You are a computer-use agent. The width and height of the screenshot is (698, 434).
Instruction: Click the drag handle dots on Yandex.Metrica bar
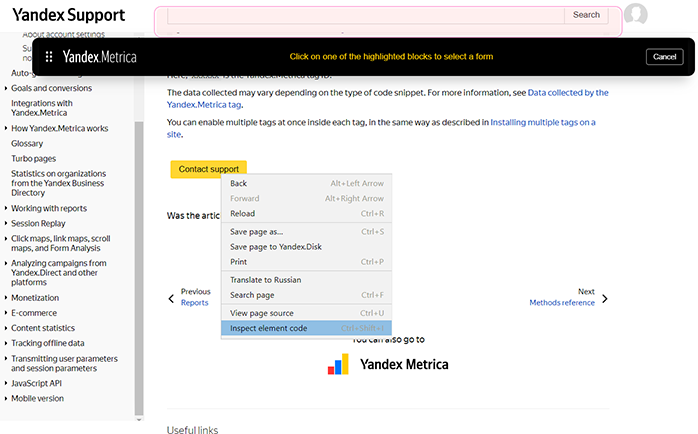pyautogui.click(x=49, y=57)
